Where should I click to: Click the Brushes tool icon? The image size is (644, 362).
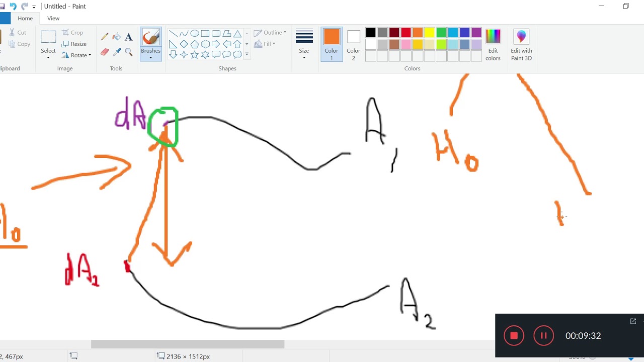[x=151, y=37]
